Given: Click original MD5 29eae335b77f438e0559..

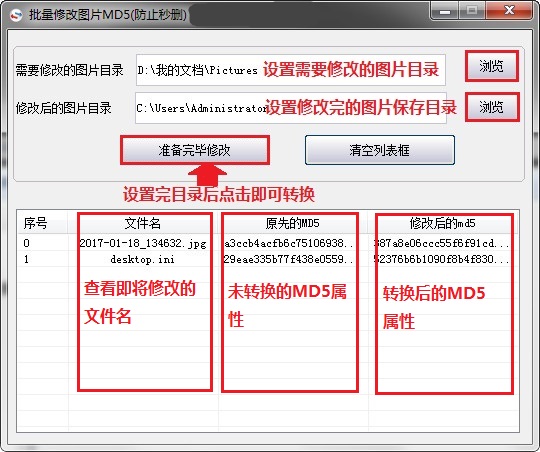Looking at the screenshot, I should click(289, 259).
